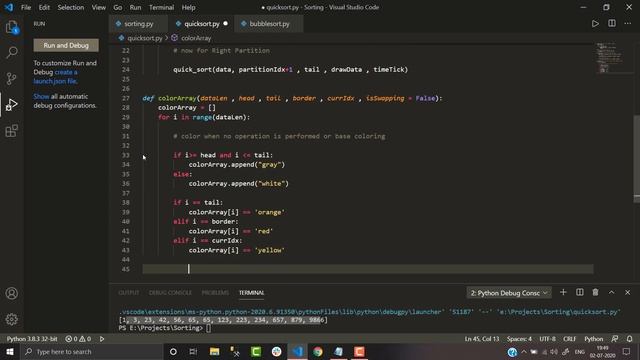
Task: Go to line via Ln 45, Col 13
Action: [x=482, y=339]
